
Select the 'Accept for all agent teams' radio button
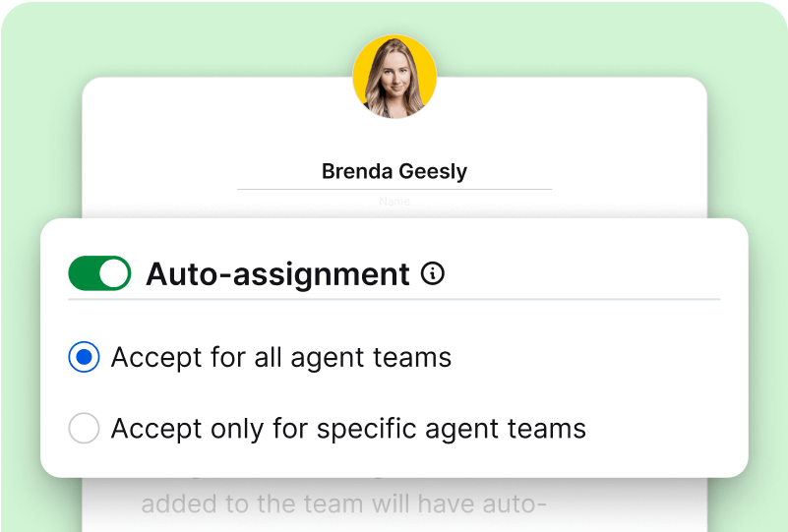(x=84, y=357)
